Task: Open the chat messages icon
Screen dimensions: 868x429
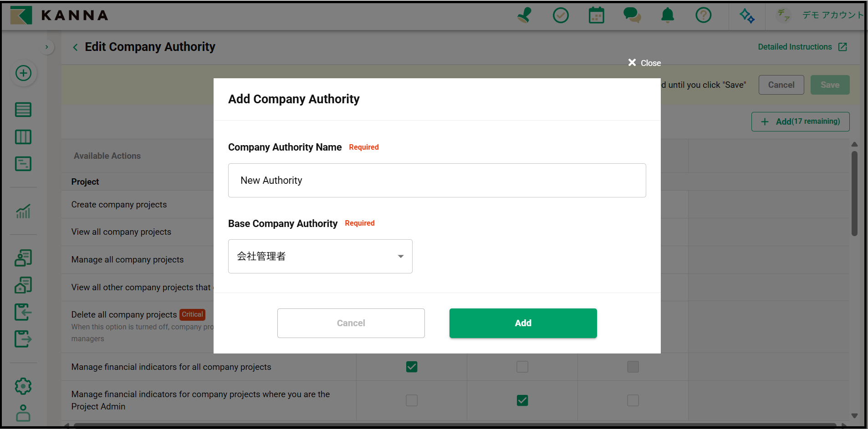Action: pyautogui.click(x=632, y=15)
